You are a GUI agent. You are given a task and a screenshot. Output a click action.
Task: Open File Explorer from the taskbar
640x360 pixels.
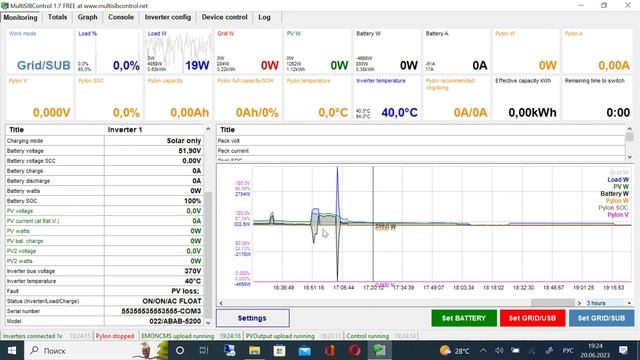(x=254, y=351)
